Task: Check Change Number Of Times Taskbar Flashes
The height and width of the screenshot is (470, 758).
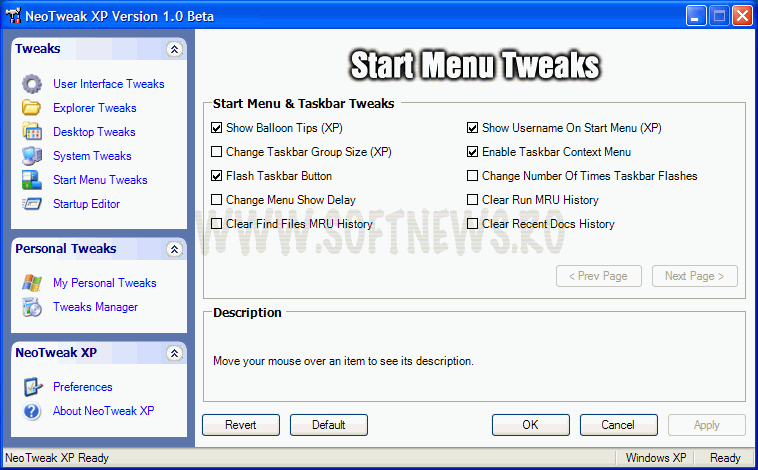Action: pyautogui.click(x=472, y=176)
